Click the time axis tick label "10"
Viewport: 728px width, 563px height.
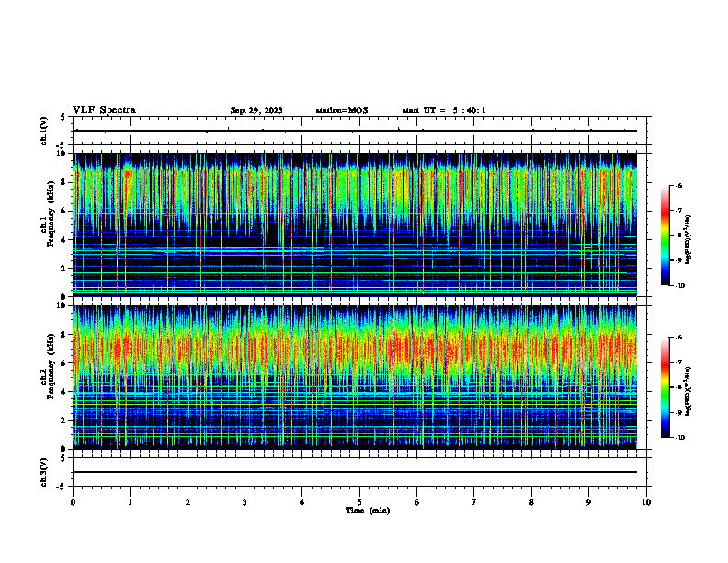646,502
